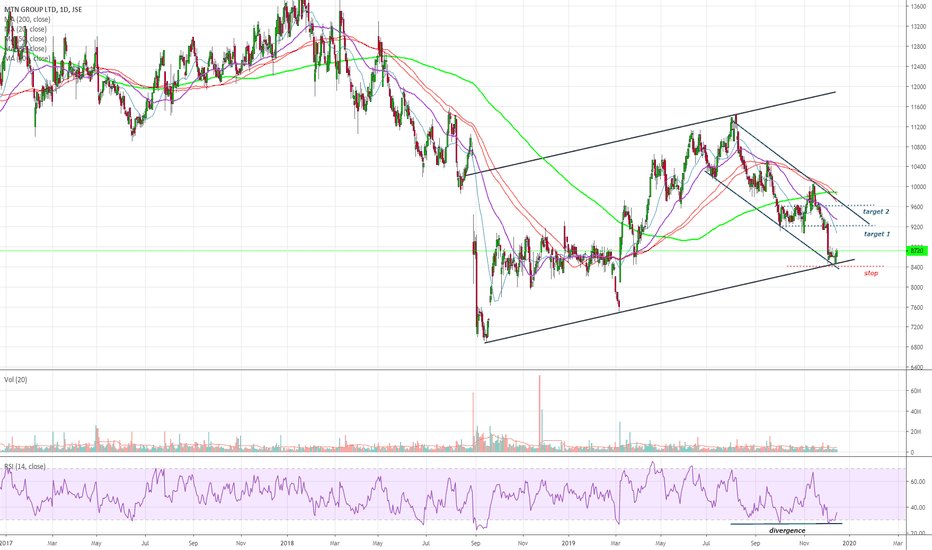Click the RSI (14, close) indicator legend
932x550 pixels.
click(x=25, y=467)
